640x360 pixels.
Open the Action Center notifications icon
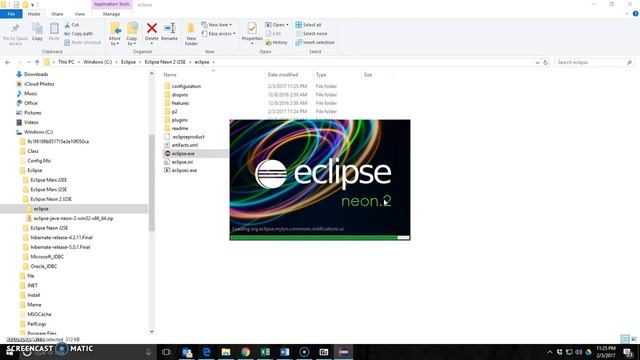[x=628, y=352]
